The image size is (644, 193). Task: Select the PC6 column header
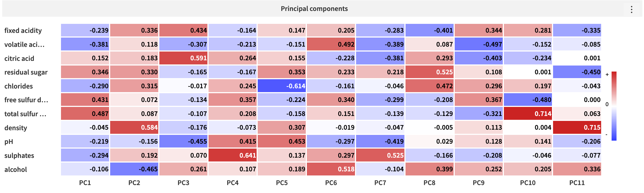coord(331,183)
